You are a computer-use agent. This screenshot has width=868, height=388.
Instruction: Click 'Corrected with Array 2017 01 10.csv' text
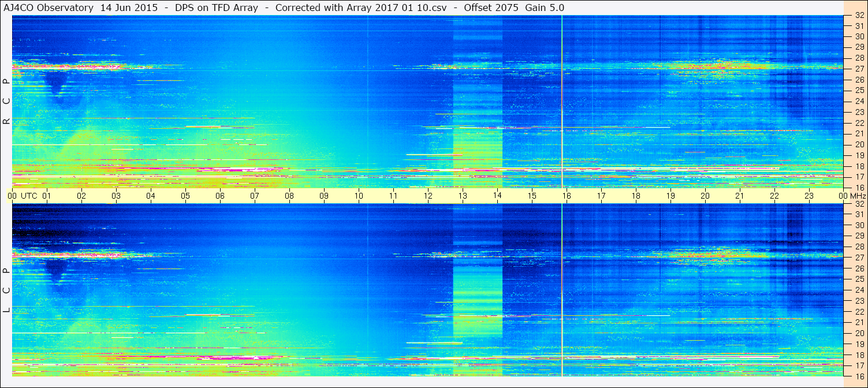point(364,8)
